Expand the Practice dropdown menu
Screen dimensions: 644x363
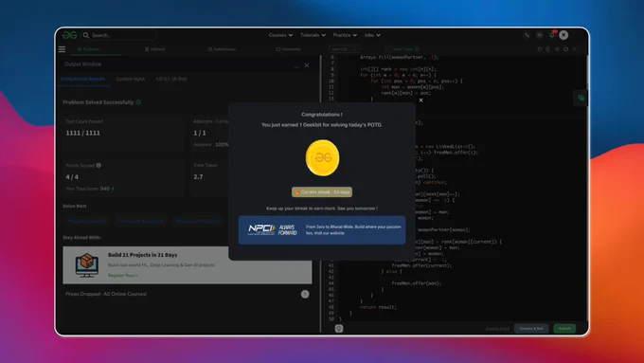click(x=345, y=35)
